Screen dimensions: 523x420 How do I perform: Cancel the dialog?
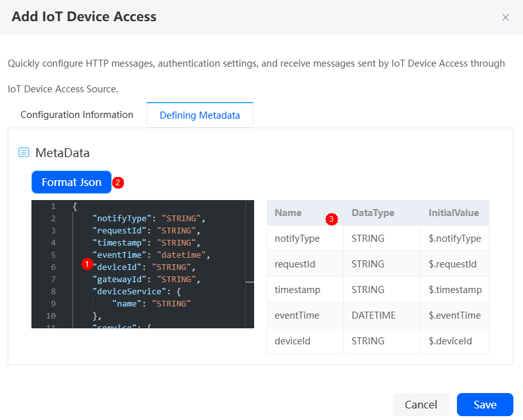tap(420, 405)
